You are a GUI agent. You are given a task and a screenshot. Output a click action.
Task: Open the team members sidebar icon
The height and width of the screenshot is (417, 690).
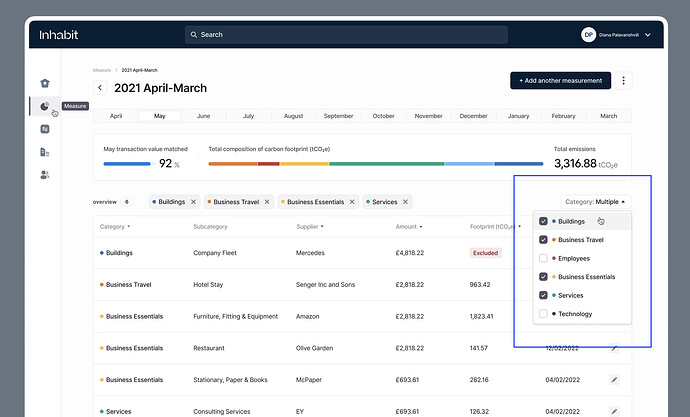pos(44,175)
